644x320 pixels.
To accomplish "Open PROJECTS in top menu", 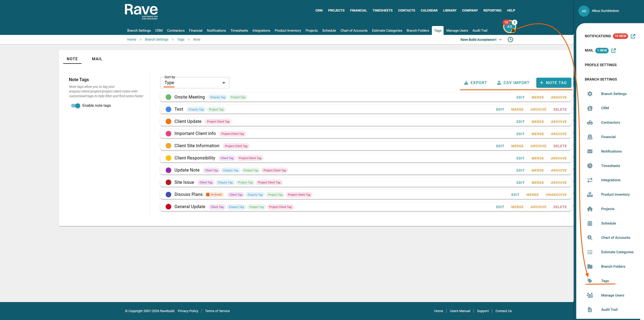I will point(336,11).
